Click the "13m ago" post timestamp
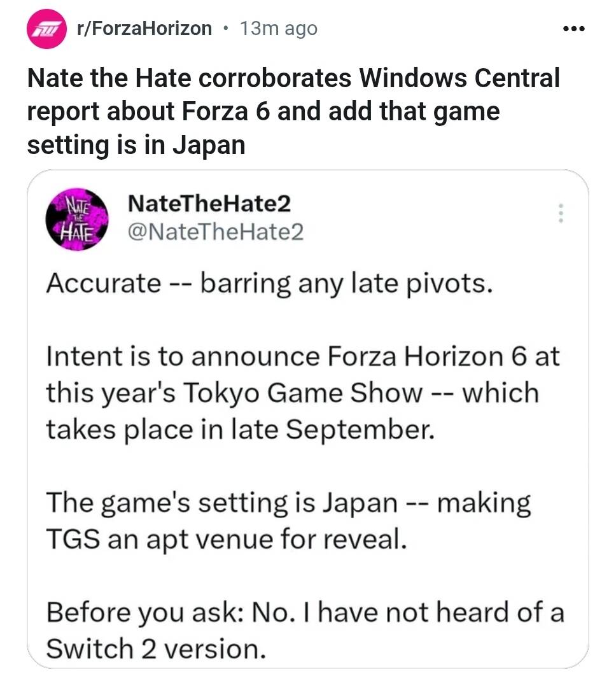 (x=278, y=29)
